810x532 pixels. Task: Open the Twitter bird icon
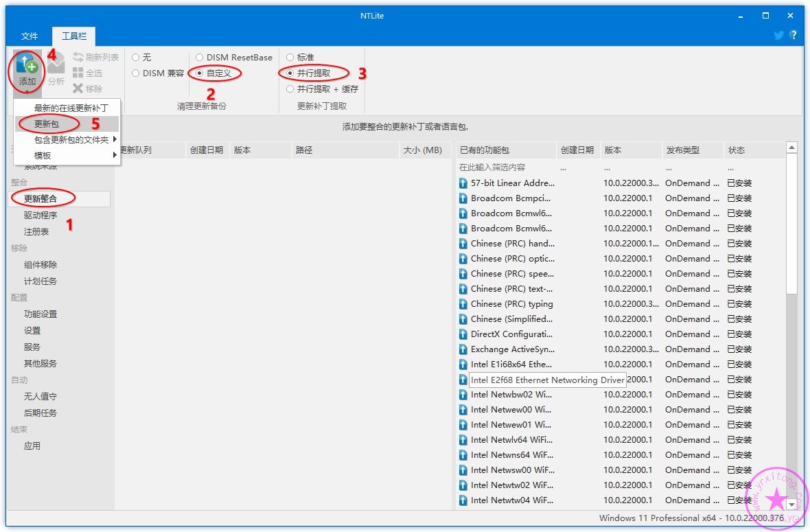click(779, 35)
